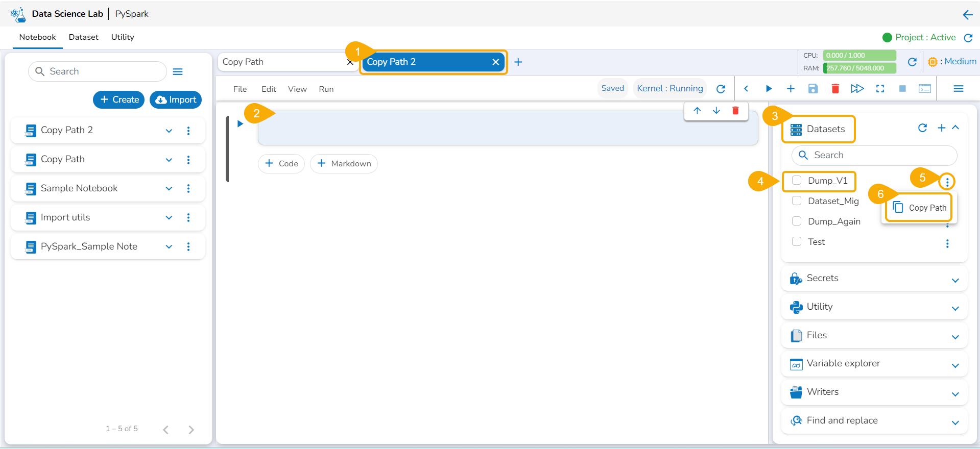Open the notebook list hamburger menu
Viewport: 980px width, 449px height.
pos(178,72)
